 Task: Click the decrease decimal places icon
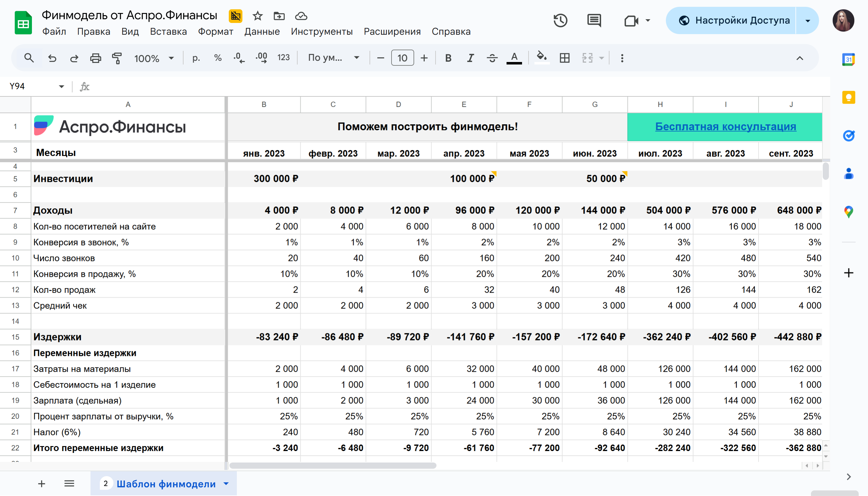[x=239, y=58]
